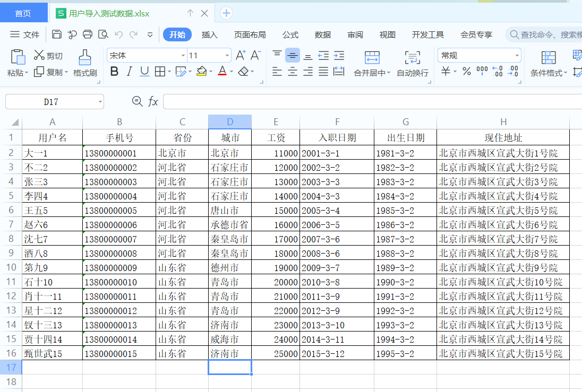
Task: Expand the border style arrow
Action: point(169,72)
